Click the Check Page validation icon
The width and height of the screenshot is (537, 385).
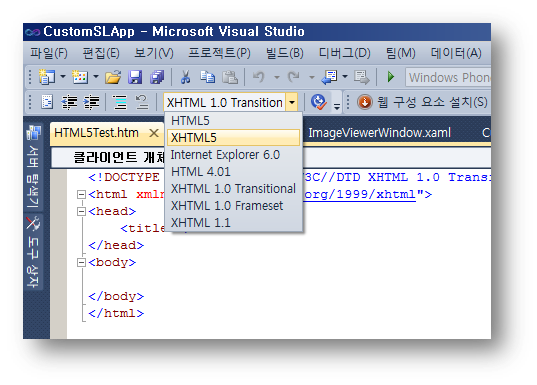click(x=319, y=102)
